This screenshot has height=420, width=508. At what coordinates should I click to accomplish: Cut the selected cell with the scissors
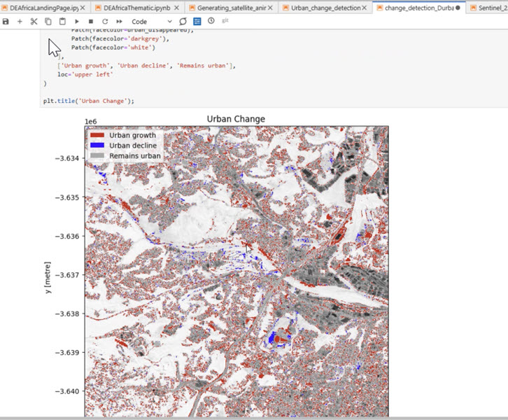tap(34, 22)
